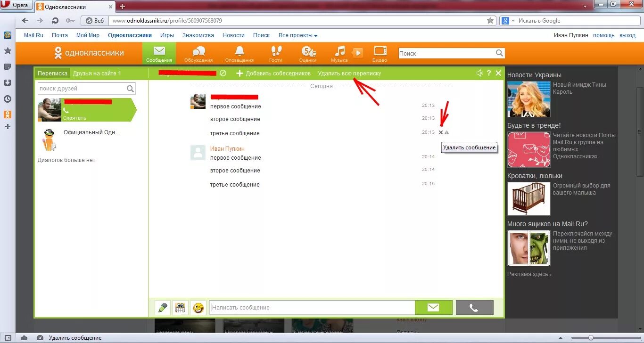Click magnifier in поиск друзей field
The height and width of the screenshot is (343, 644).
(130, 89)
